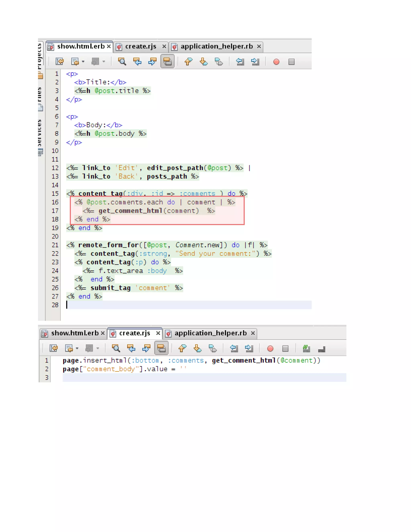The width and height of the screenshot is (411, 532).
Task: Click the page.insert_html line in create.rjs
Action: [192, 361]
